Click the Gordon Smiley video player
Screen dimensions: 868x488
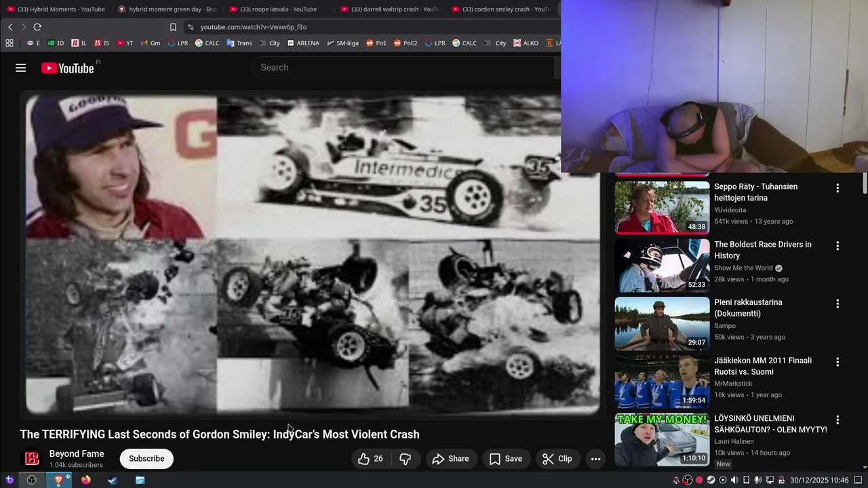click(313, 253)
